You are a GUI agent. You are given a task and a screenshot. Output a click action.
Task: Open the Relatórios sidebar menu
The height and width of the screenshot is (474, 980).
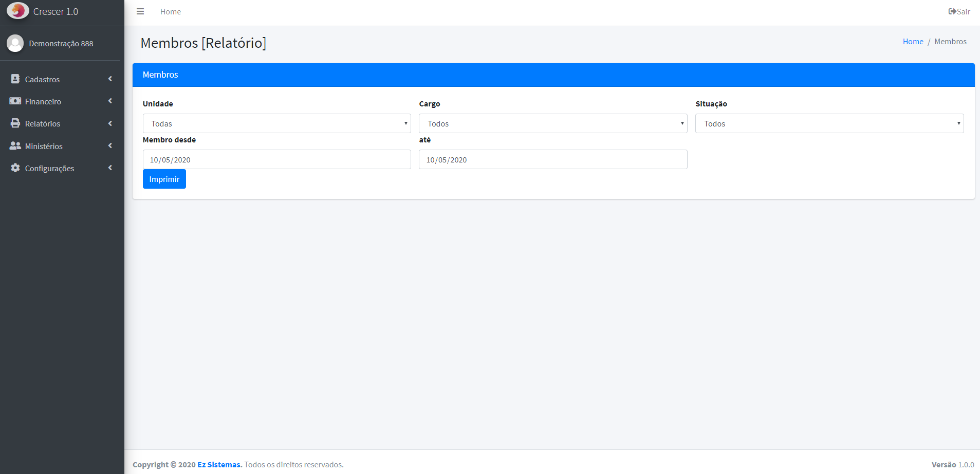pos(43,124)
